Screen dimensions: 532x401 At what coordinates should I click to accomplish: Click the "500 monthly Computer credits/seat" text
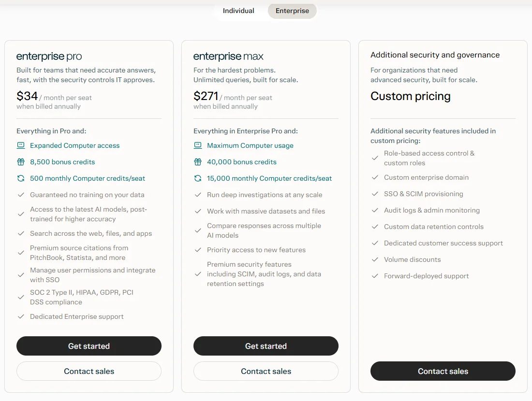click(x=88, y=178)
